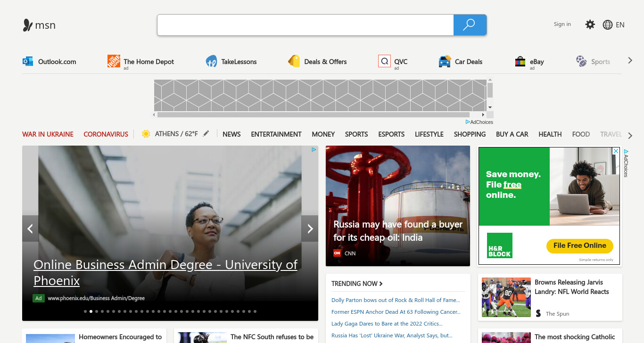Open the Outlook.com icon shortcut

[x=28, y=61]
